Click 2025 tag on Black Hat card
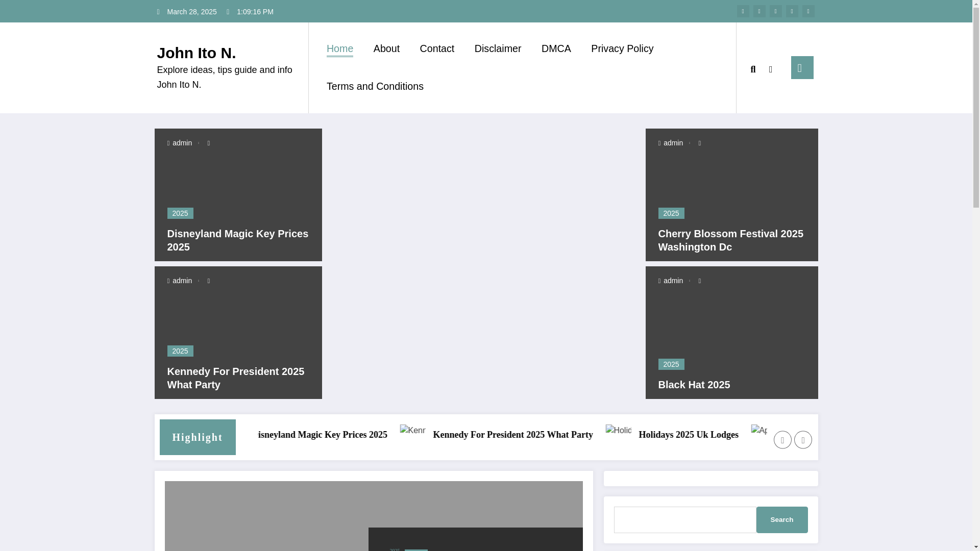 [671, 364]
